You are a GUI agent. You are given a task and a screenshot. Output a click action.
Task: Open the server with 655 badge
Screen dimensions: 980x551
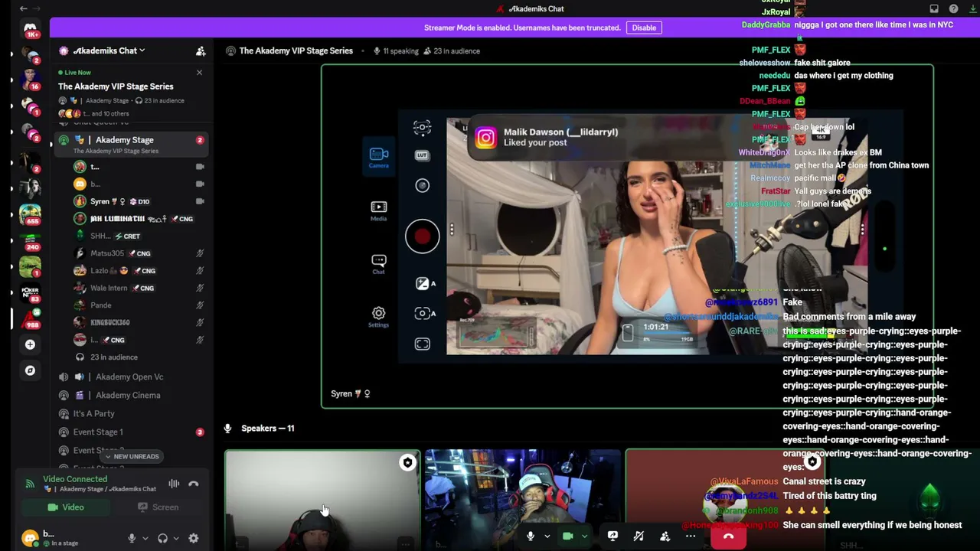click(30, 214)
